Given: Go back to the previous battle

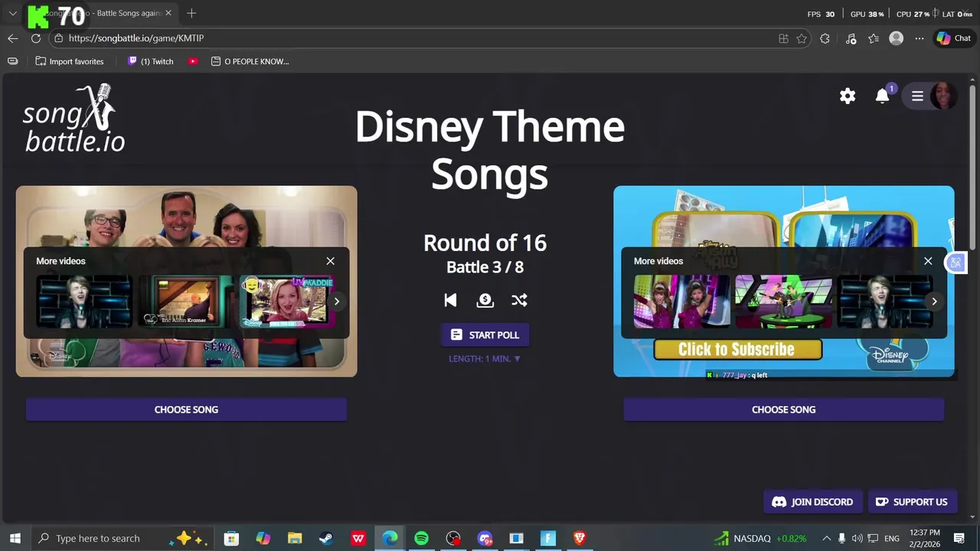Looking at the screenshot, I should coord(450,300).
